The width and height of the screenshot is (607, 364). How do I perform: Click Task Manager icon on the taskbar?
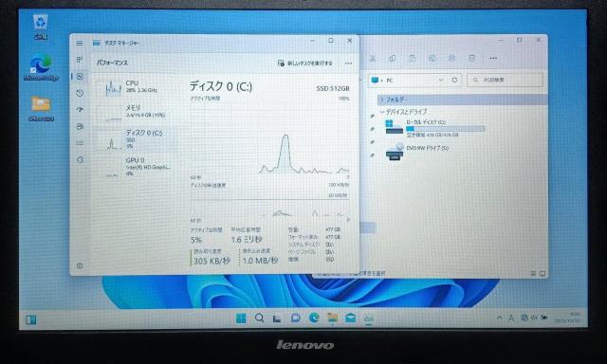(369, 318)
